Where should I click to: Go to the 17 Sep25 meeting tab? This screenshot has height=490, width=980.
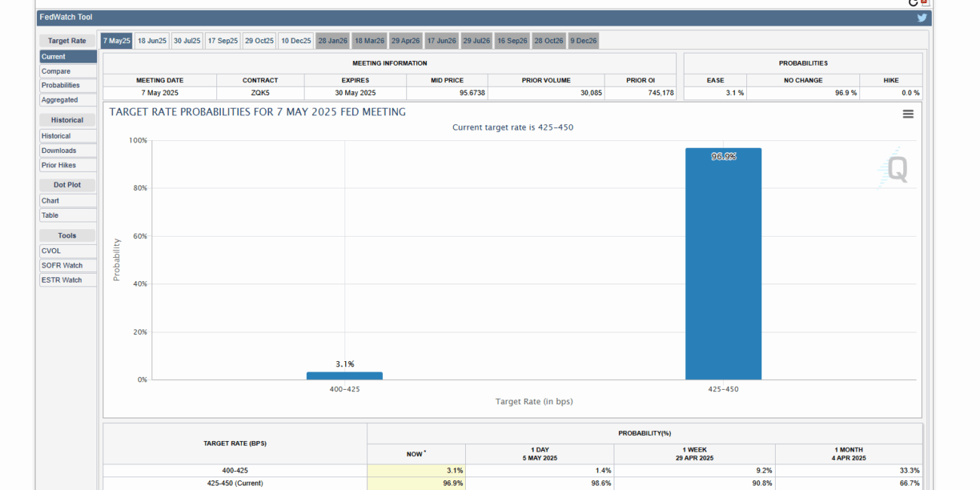(222, 41)
